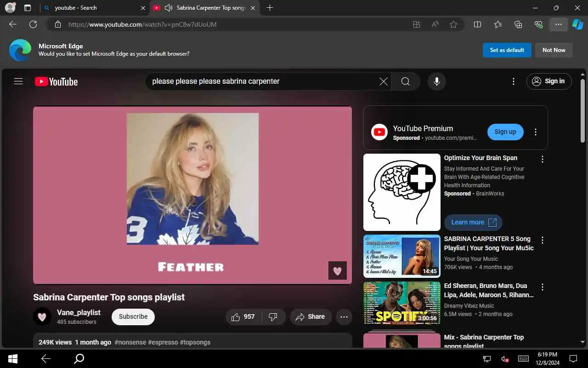Click the #espresso hashtag
This screenshot has width=588, height=368.
163,342
